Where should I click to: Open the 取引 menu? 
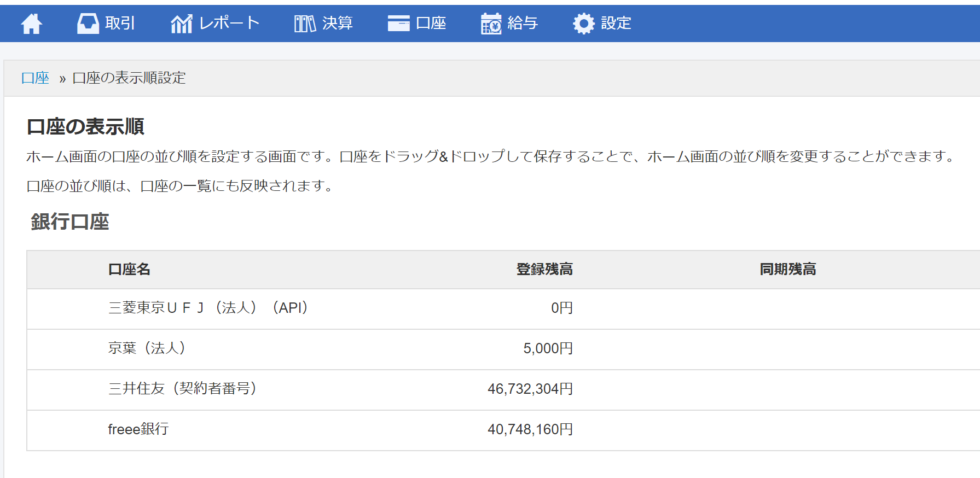point(106,24)
